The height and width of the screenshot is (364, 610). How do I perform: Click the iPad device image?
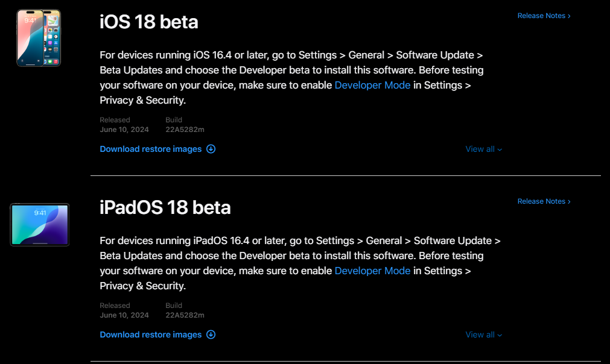[40, 225]
